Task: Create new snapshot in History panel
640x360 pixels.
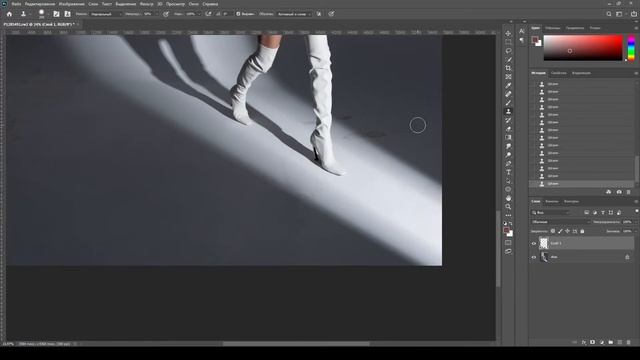Action: click(619, 192)
